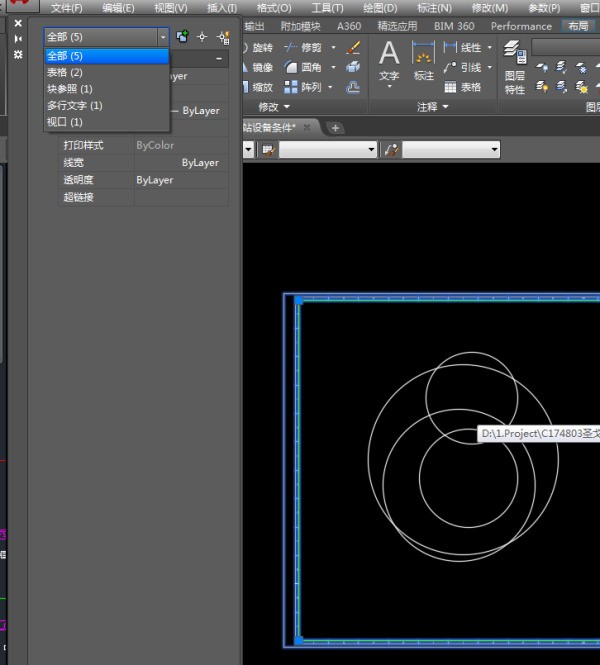This screenshot has height=665, width=600.
Task: Toggle auto-hide on the properties palette
Action: [x=18, y=38]
